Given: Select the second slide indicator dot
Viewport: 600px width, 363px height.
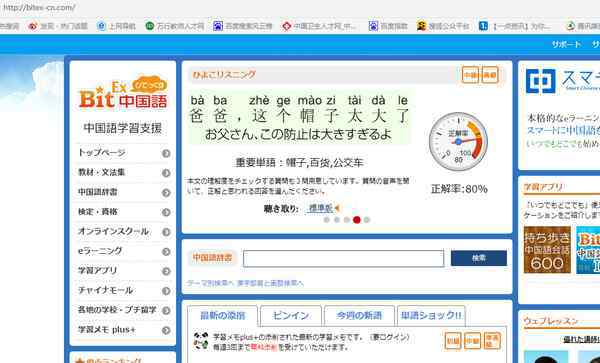Looking at the screenshot, I should point(337,220).
